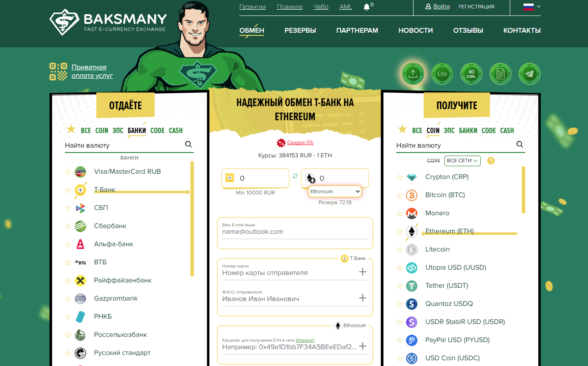Click the e-mail input field
The height and width of the screenshot is (366, 588).
click(295, 232)
